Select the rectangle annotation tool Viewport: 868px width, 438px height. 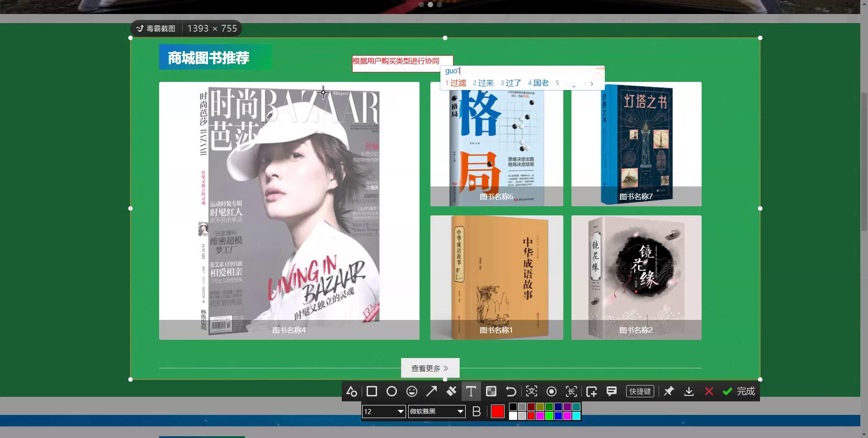(372, 391)
